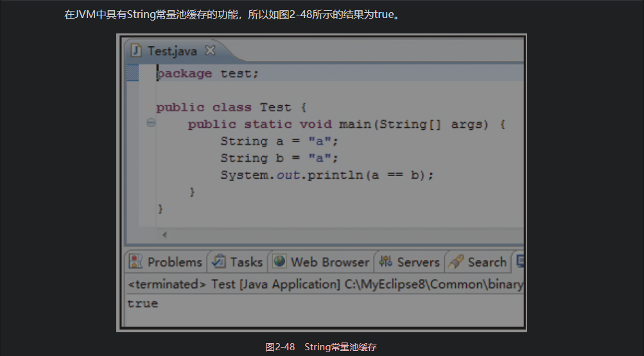Click the 'package test;' code line
Screen dimensions: 644x356
click(207, 74)
